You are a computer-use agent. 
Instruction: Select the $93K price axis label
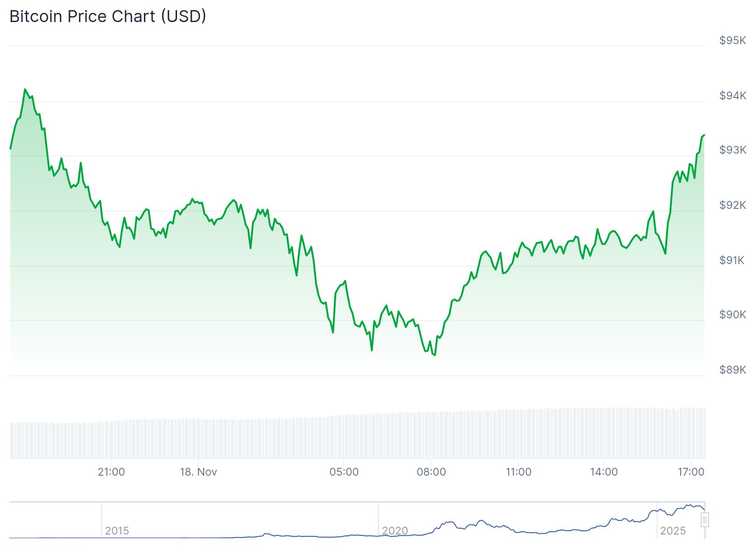tap(733, 150)
